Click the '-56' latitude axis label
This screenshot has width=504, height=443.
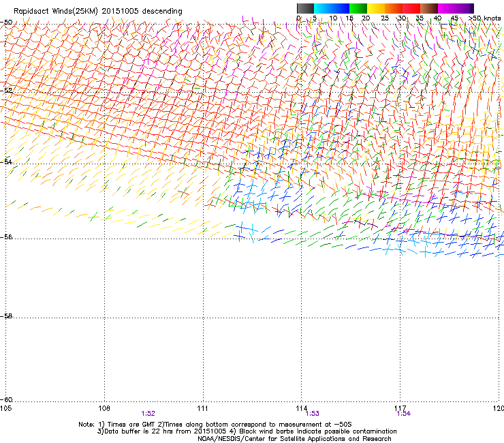click(6, 236)
